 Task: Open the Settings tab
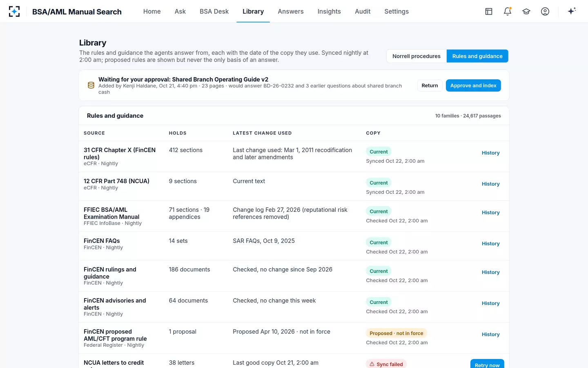396,11
